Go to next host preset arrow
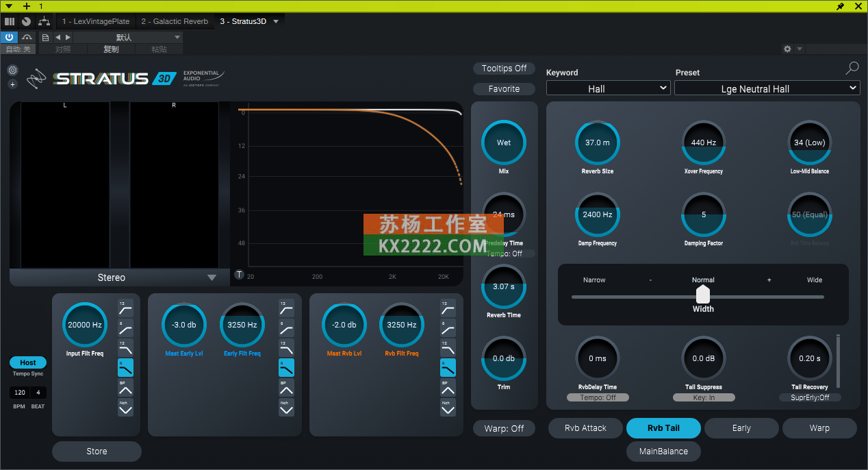 pyautogui.click(x=68, y=37)
